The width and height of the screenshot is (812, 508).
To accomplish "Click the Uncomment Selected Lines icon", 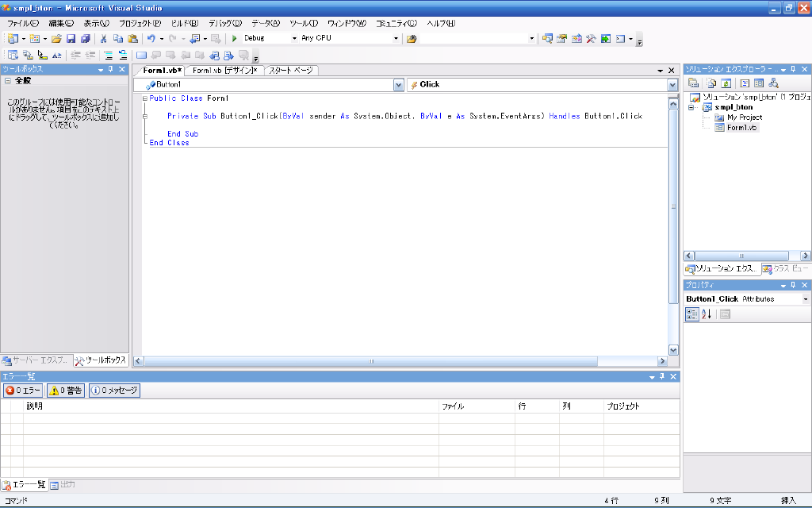I will click(x=123, y=55).
